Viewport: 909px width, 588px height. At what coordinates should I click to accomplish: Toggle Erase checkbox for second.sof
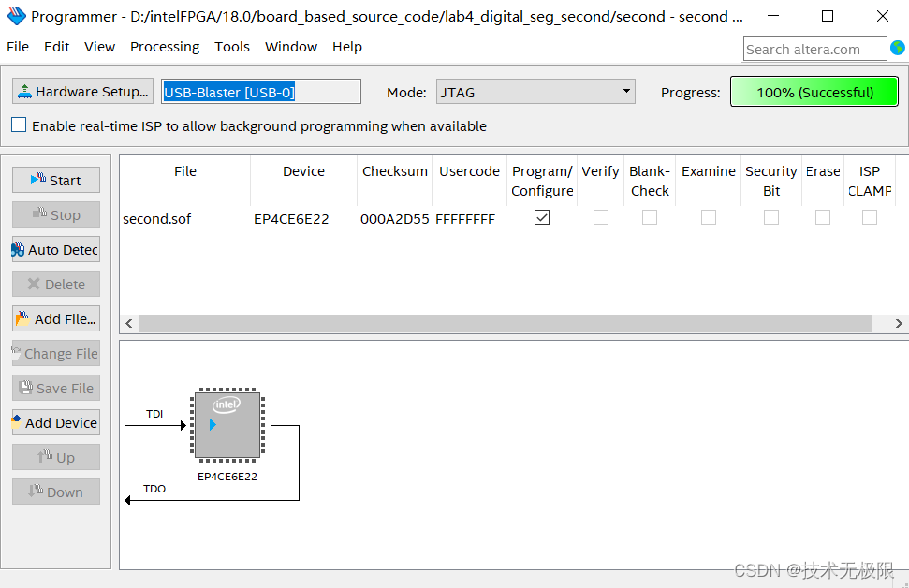point(823,217)
